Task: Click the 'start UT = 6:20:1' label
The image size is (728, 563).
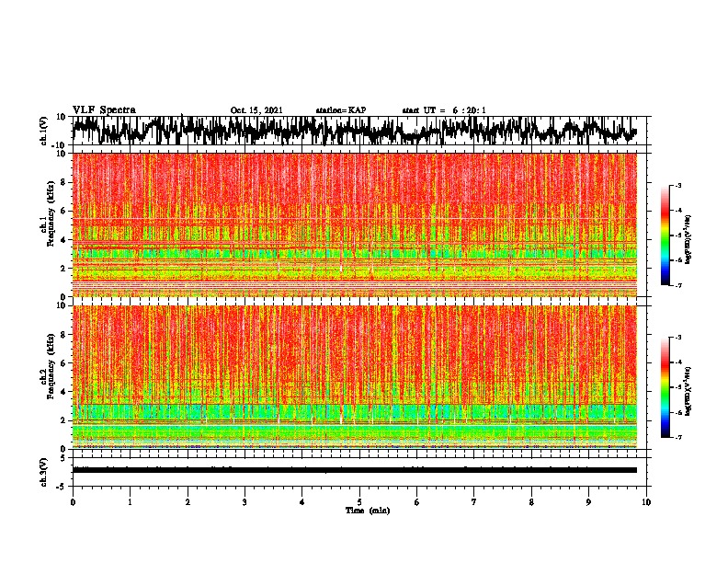Action: click(x=444, y=110)
